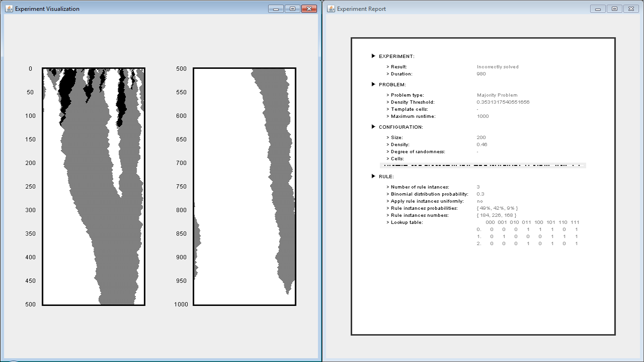Viewport: 644px width, 362px height.
Task: Toggle the RULE section triangle
Action: click(374, 176)
